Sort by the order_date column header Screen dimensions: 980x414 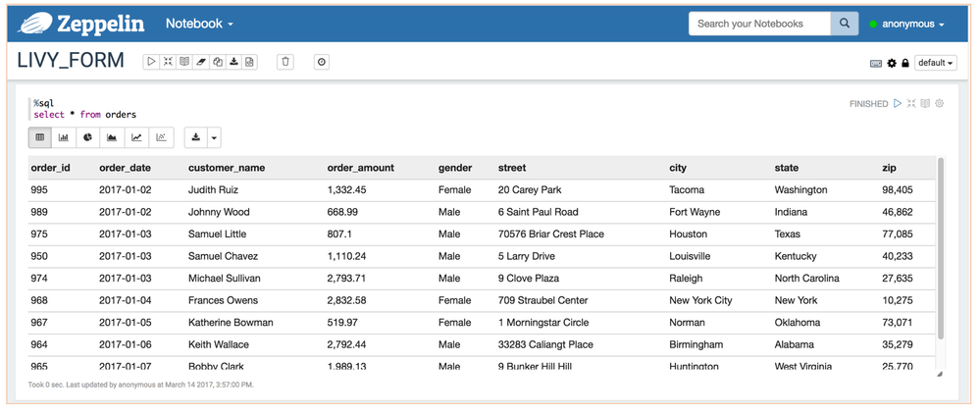[x=125, y=168]
